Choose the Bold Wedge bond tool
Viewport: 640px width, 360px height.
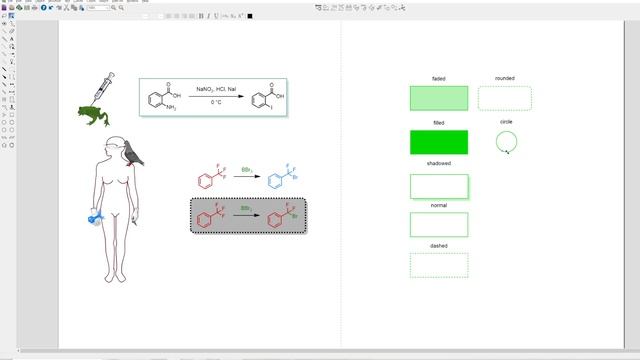click(4, 76)
